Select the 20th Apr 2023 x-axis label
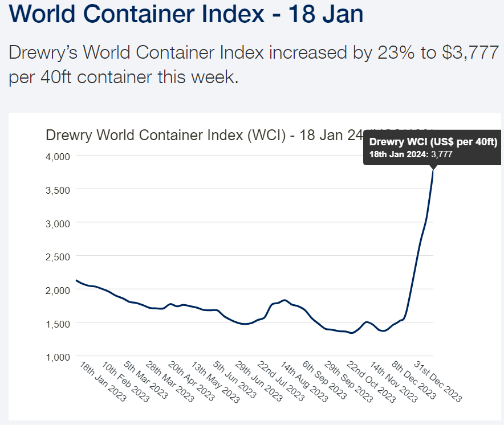504x425 pixels. (x=191, y=381)
